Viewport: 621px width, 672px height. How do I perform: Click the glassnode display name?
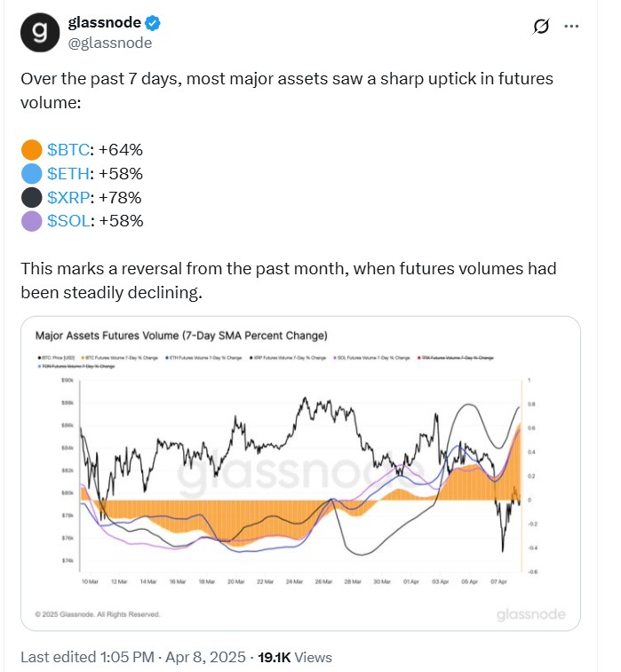tap(104, 22)
